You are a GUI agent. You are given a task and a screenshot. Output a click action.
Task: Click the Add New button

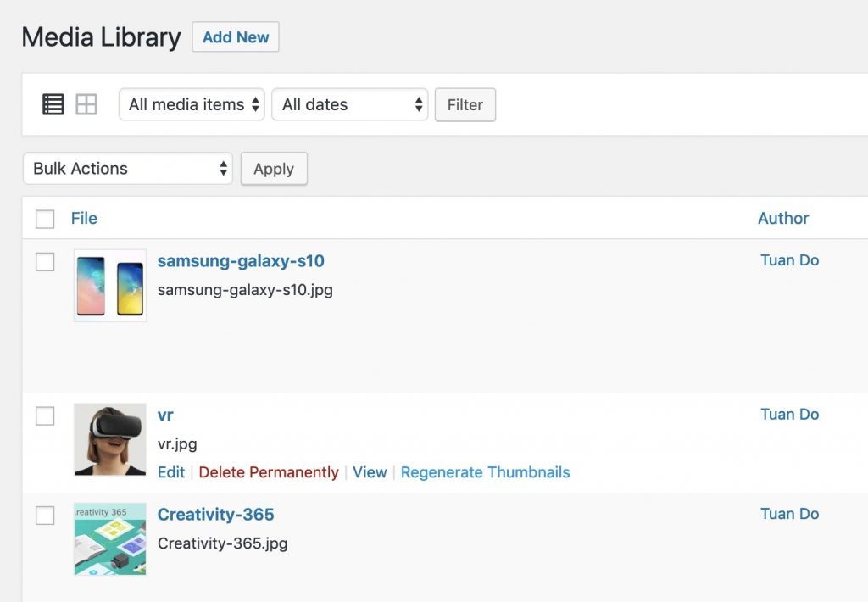pyautogui.click(x=236, y=37)
